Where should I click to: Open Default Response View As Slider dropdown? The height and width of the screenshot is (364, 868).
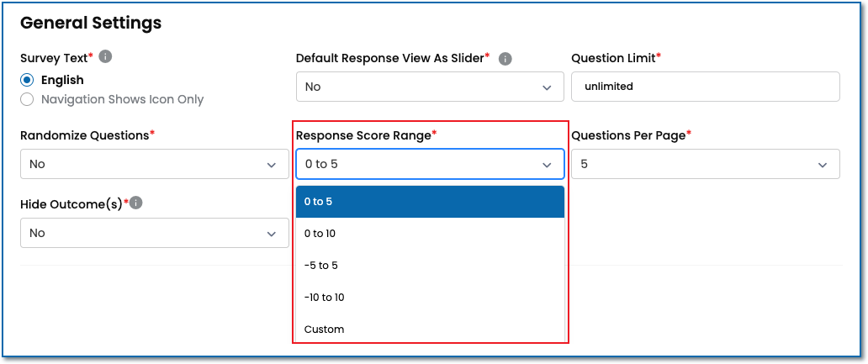[x=429, y=87]
